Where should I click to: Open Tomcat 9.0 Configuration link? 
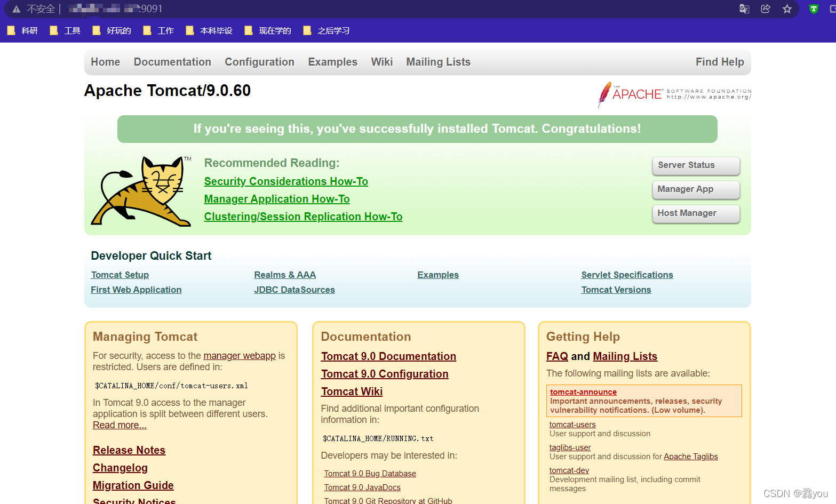(385, 374)
